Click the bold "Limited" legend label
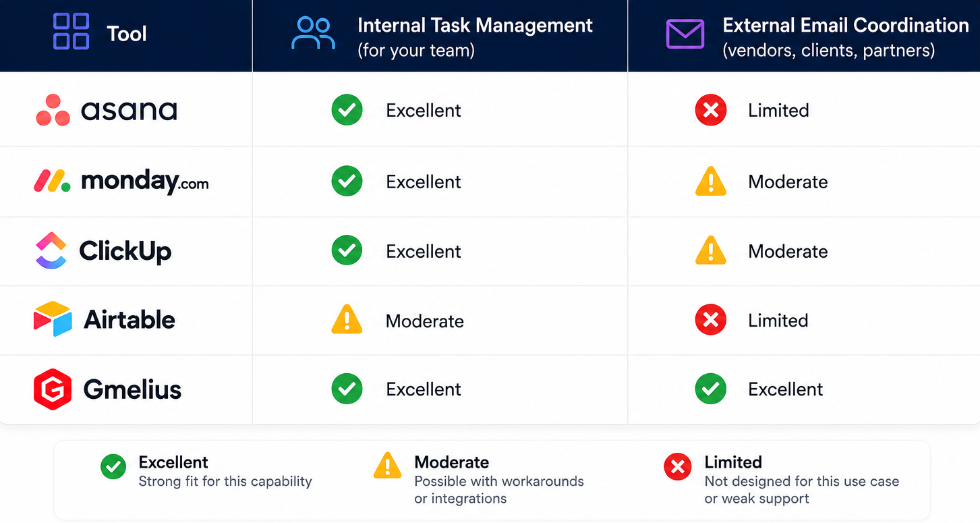 [x=733, y=462]
